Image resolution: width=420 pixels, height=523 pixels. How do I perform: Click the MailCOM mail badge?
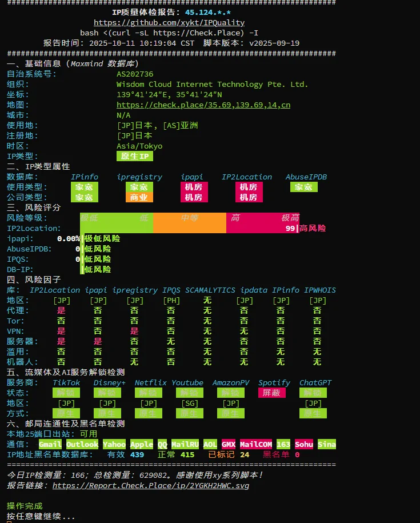click(x=255, y=445)
